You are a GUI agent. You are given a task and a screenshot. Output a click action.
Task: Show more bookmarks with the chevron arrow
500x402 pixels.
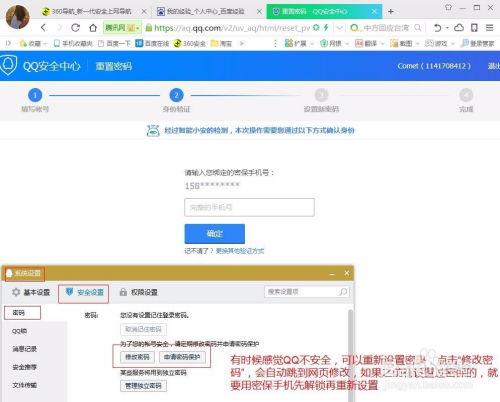pyautogui.click(x=242, y=43)
